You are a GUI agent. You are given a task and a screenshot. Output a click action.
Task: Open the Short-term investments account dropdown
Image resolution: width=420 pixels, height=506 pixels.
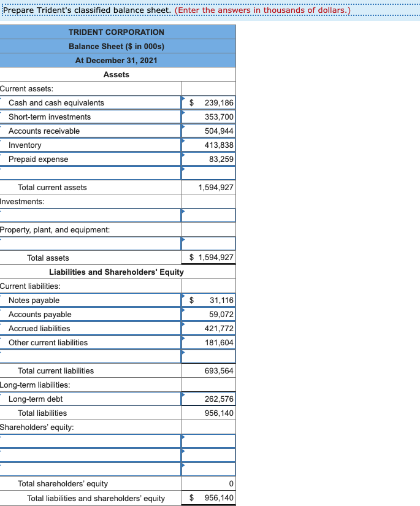[90, 117]
